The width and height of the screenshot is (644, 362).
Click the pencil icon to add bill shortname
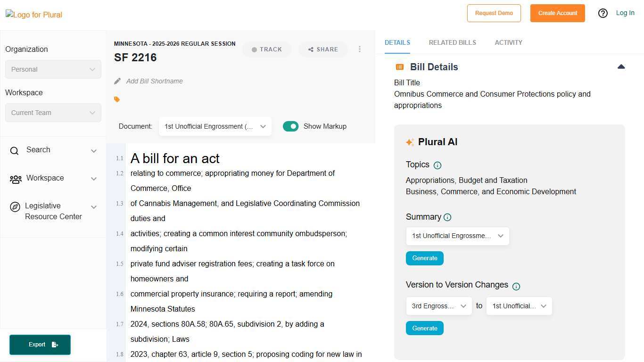(117, 81)
